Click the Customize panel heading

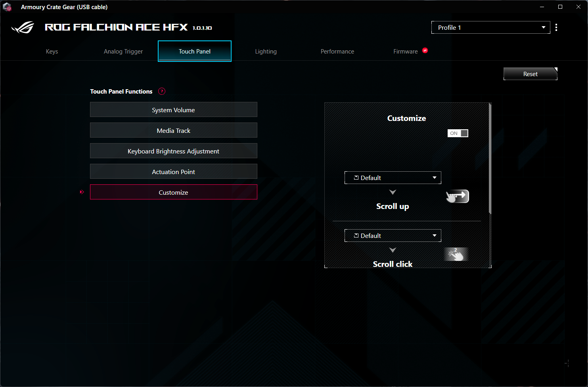(x=406, y=118)
